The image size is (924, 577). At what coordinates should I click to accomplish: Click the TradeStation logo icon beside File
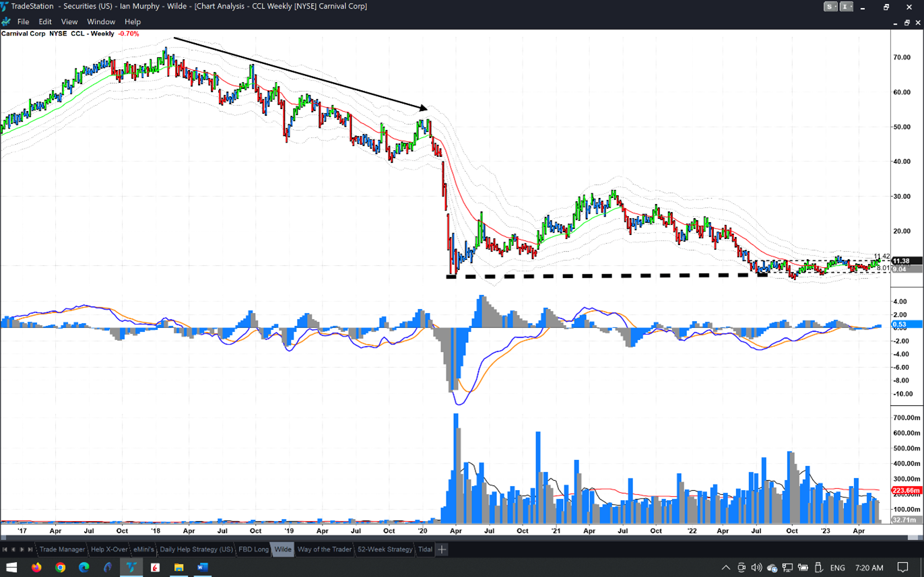(7, 22)
